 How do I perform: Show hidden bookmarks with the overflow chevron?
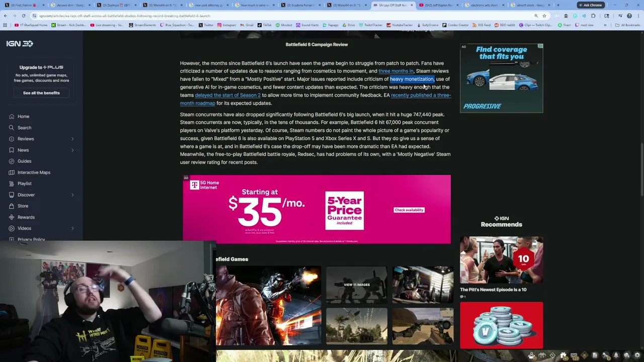[605, 25]
